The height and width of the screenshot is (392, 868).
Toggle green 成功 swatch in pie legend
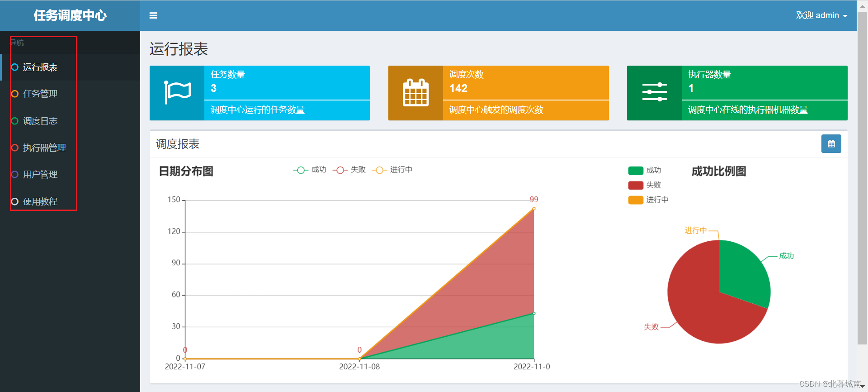[x=636, y=171]
